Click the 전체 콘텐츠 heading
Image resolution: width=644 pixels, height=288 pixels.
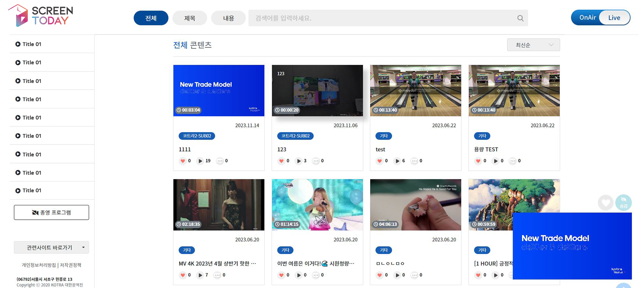192,45
